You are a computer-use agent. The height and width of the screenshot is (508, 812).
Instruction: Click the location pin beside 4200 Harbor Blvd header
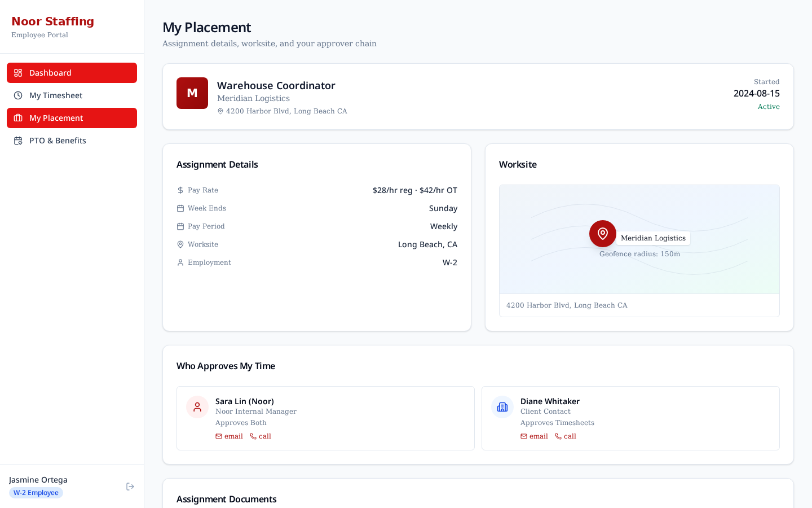[220, 111]
